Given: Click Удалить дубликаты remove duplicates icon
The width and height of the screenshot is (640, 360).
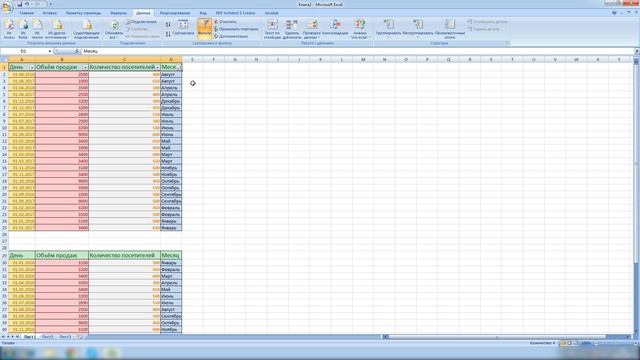Looking at the screenshot, I should [x=292, y=29].
